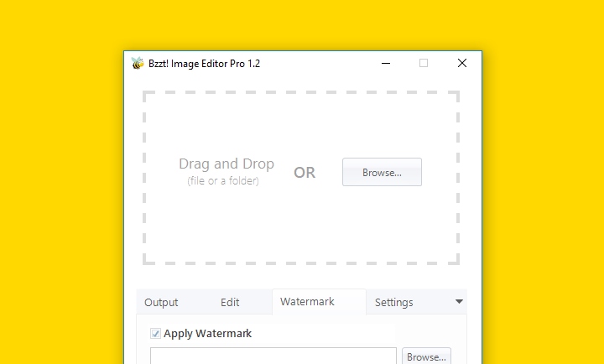Go to the Settings tab
Screen dimensions: 604x364
tap(393, 303)
